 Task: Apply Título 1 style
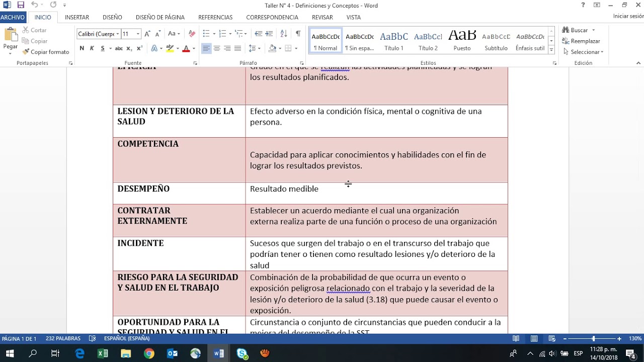pos(394,41)
